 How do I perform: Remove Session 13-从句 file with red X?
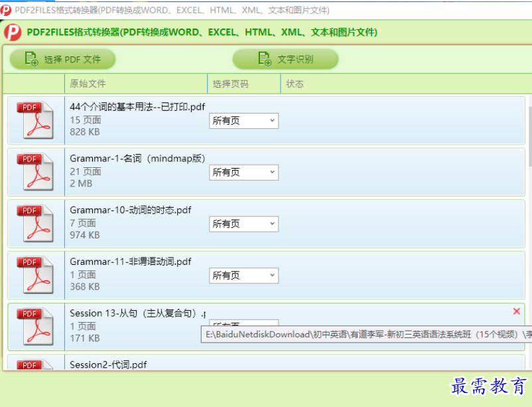(x=516, y=311)
